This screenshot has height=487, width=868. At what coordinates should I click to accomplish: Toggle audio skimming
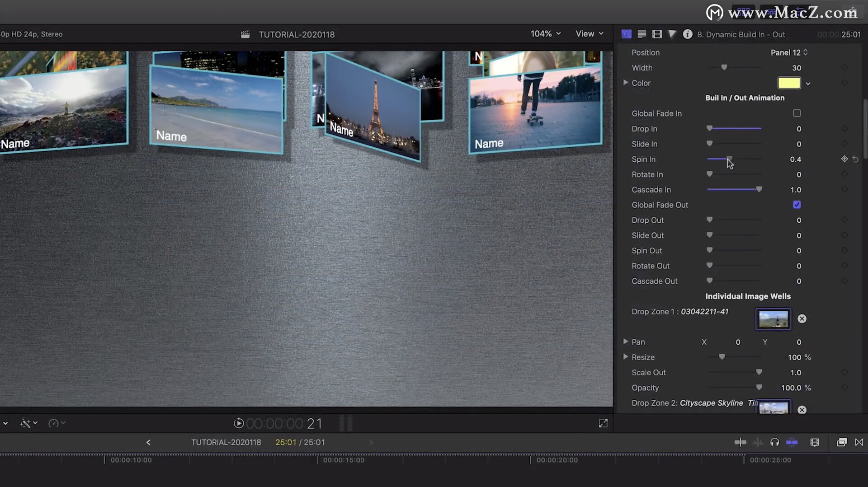(758, 442)
